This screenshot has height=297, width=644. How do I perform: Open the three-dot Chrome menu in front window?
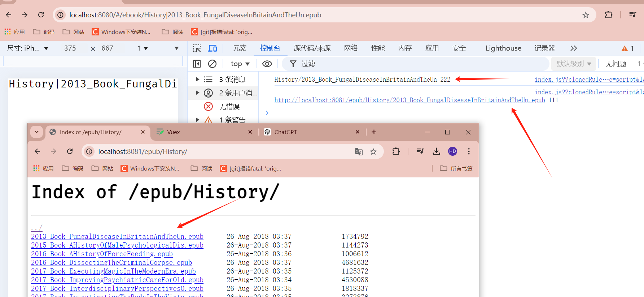click(469, 151)
